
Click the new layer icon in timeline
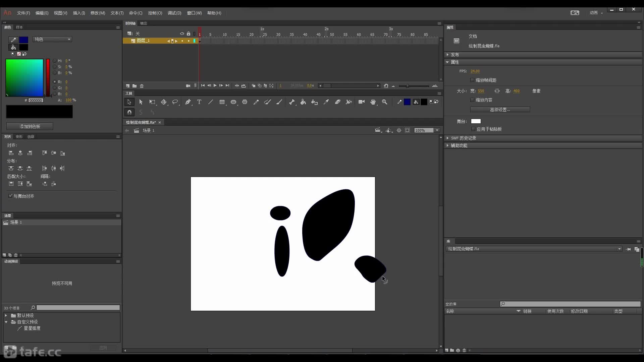(128, 86)
